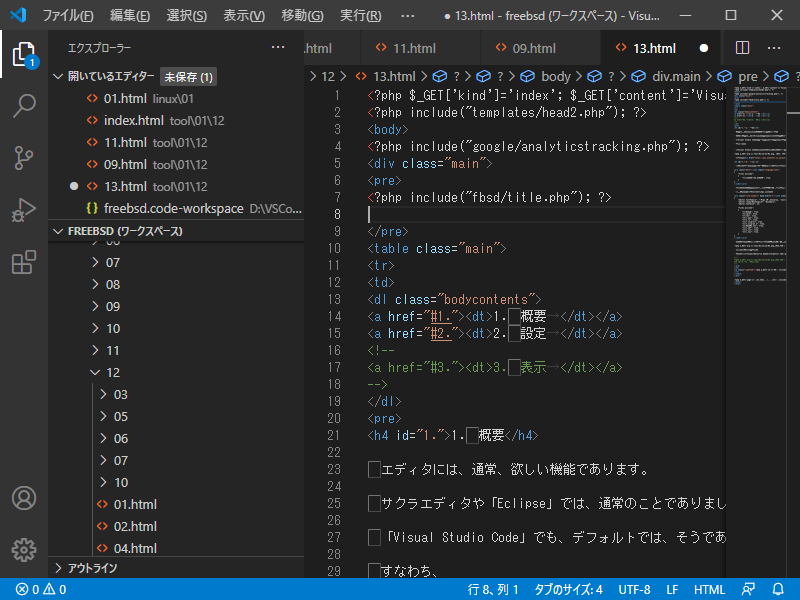
Task: Collapse the open editors section
Action: pyautogui.click(x=58, y=76)
